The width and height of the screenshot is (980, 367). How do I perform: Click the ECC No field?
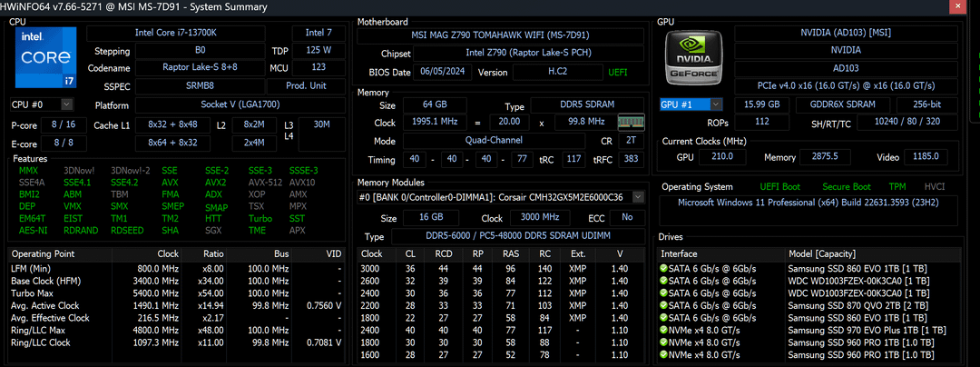(x=627, y=218)
